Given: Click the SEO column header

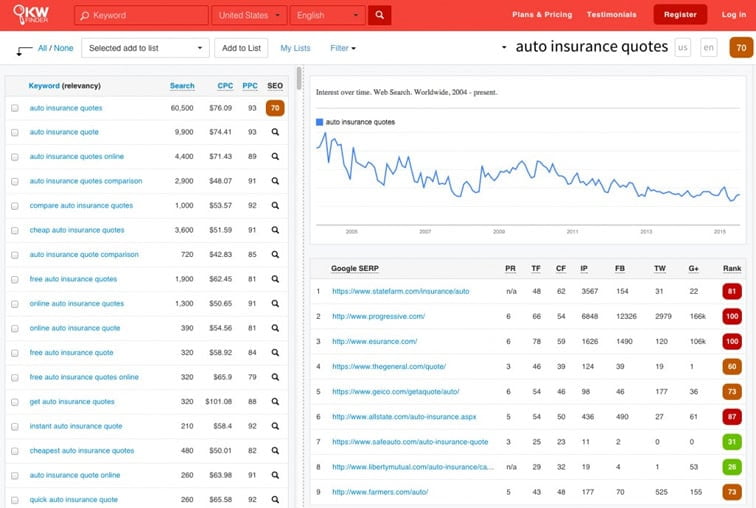Looking at the screenshot, I should click(275, 86).
